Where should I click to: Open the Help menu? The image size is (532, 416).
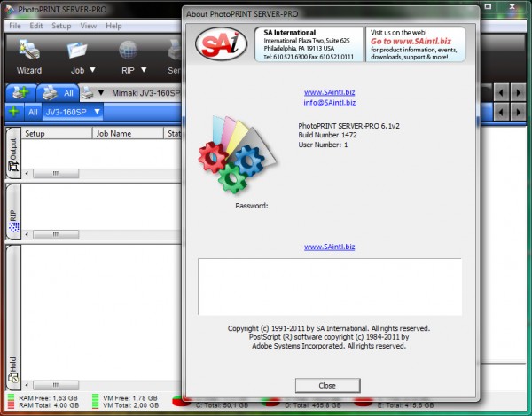point(113,26)
